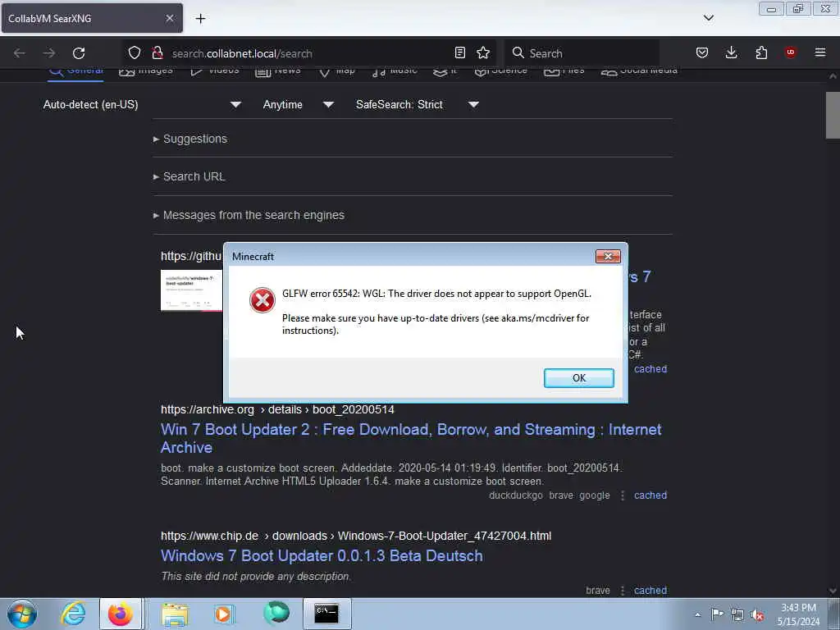Bookmark this page with star icon

(483, 52)
